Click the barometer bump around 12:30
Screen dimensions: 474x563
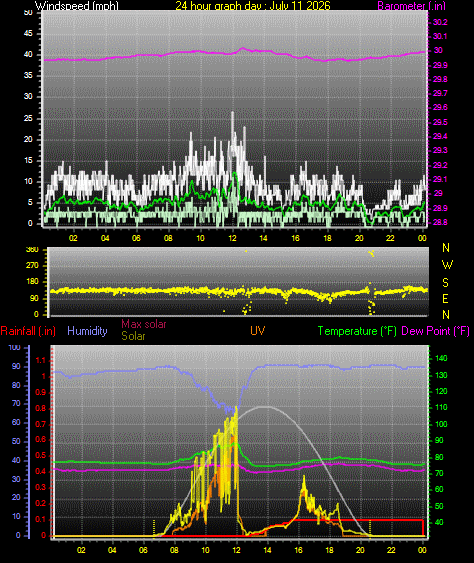tap(242, 48)
